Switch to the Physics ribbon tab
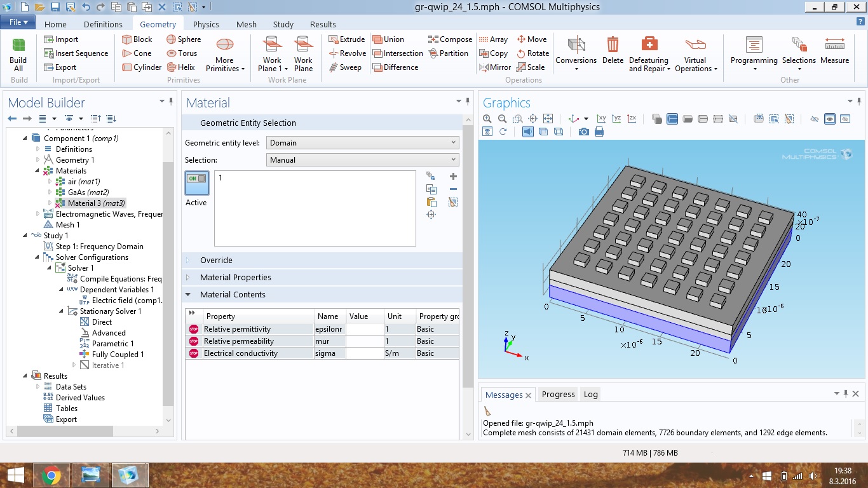Viewport: 868px width, 488px height. (206, 24)
